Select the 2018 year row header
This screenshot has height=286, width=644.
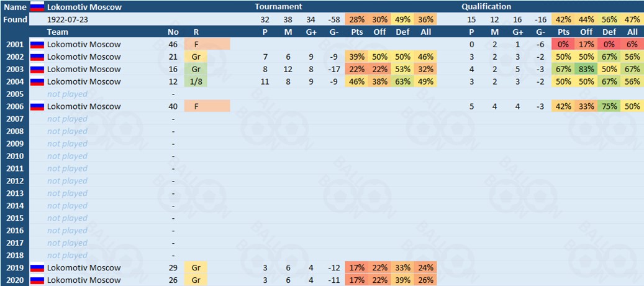pyautogui.click(x=15, y=256)
